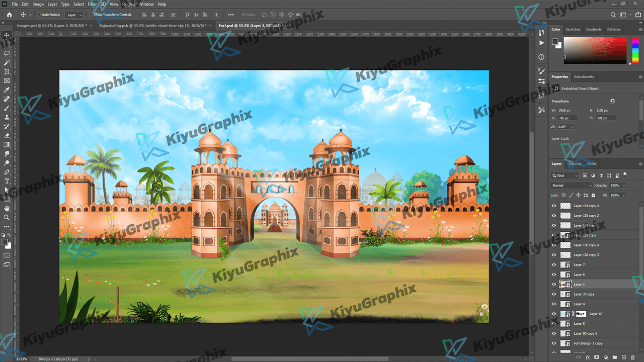The height and width of the screenshot is (362, 644).
Task: Select the Move tool
Action: click(7, 35)
